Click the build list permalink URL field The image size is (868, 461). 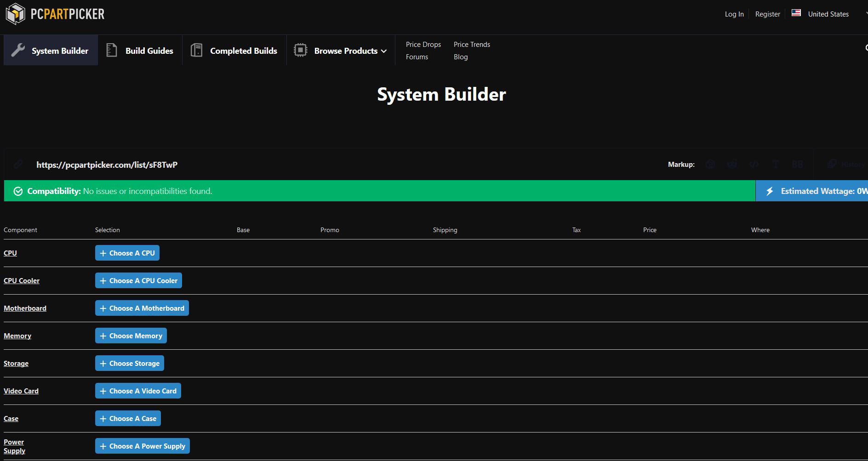tap(107, 165)
